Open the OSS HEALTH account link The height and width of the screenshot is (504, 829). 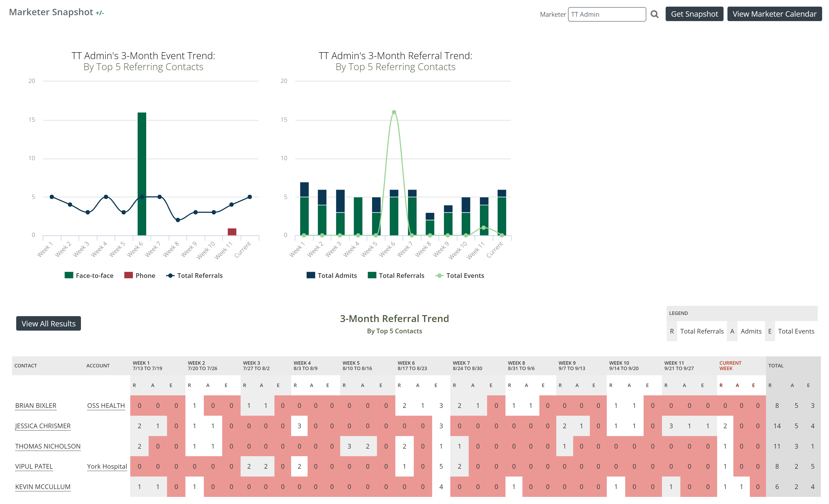[106, 405]
